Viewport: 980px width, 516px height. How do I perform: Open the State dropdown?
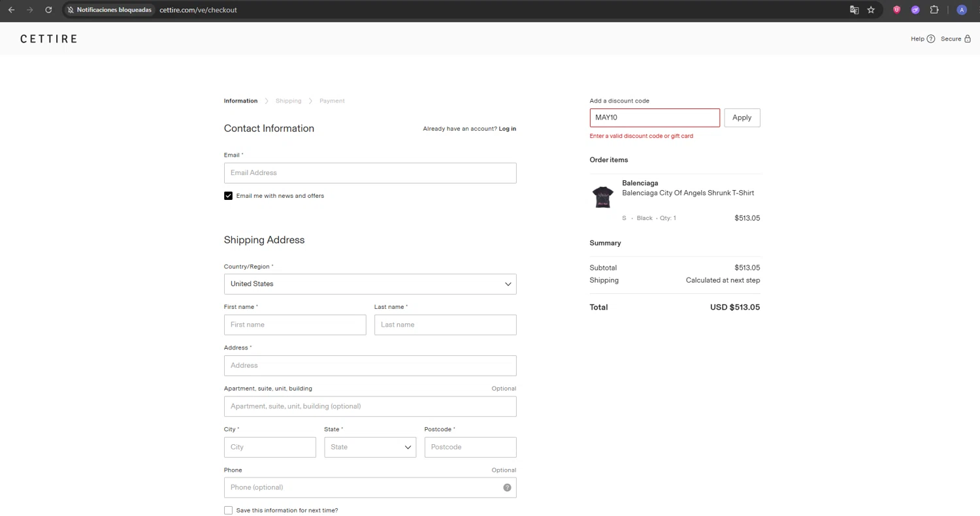click(370, 447)
